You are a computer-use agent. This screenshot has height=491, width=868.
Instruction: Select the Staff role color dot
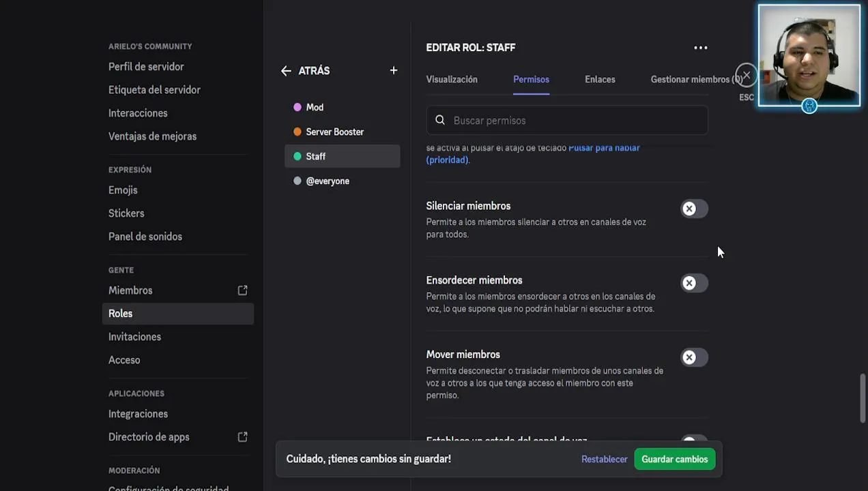[298, 157]
